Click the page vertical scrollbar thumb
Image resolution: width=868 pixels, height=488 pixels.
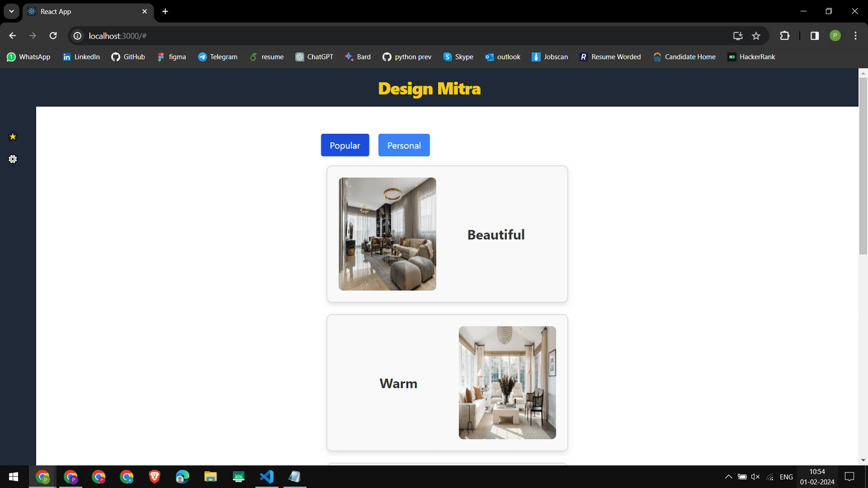[863, 166]
